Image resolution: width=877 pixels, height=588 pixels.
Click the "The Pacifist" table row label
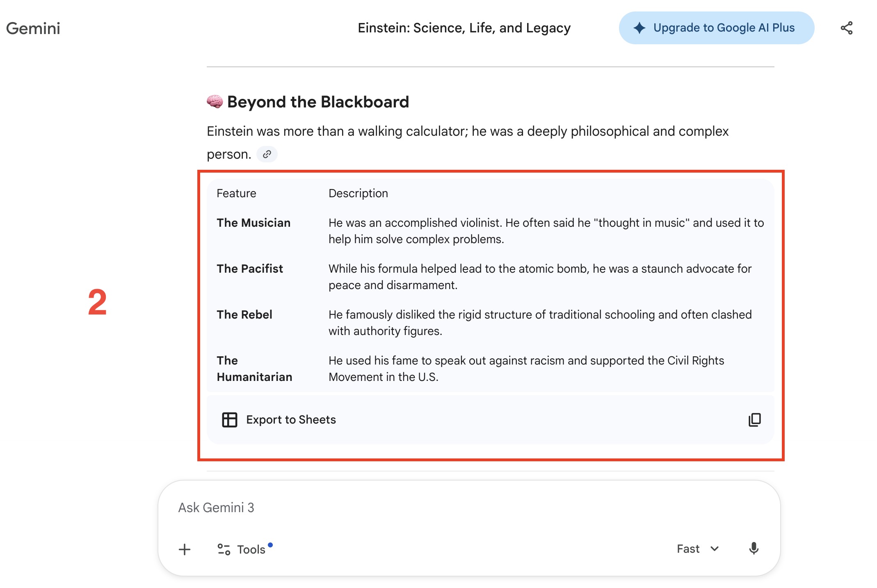[250, 269]
